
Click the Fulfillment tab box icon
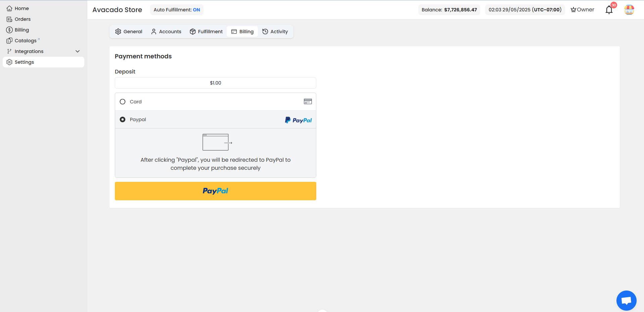[193, 32]
